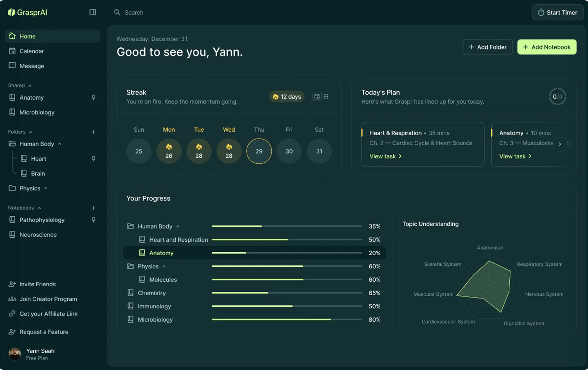The height and width of the screenshot is (370, 588).
Task: Expand Physics folder in sidebar
Action: click(x=46, y=188)
